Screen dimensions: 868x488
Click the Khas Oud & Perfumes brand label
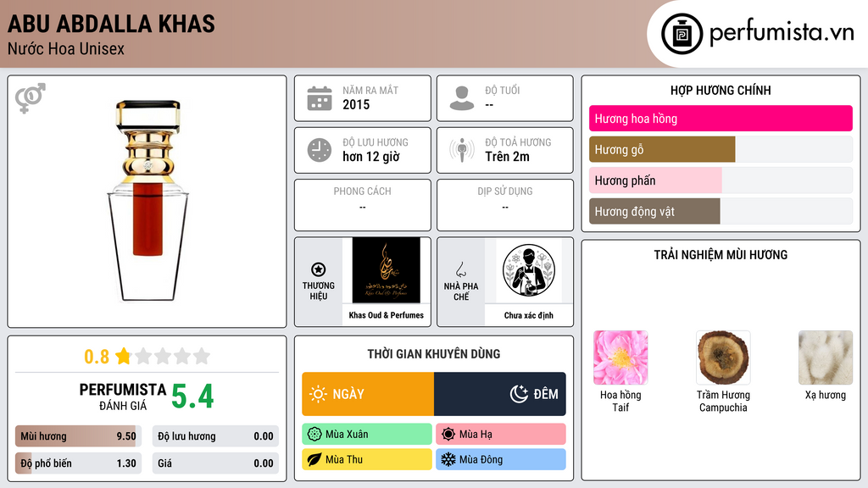coord(387,315)
